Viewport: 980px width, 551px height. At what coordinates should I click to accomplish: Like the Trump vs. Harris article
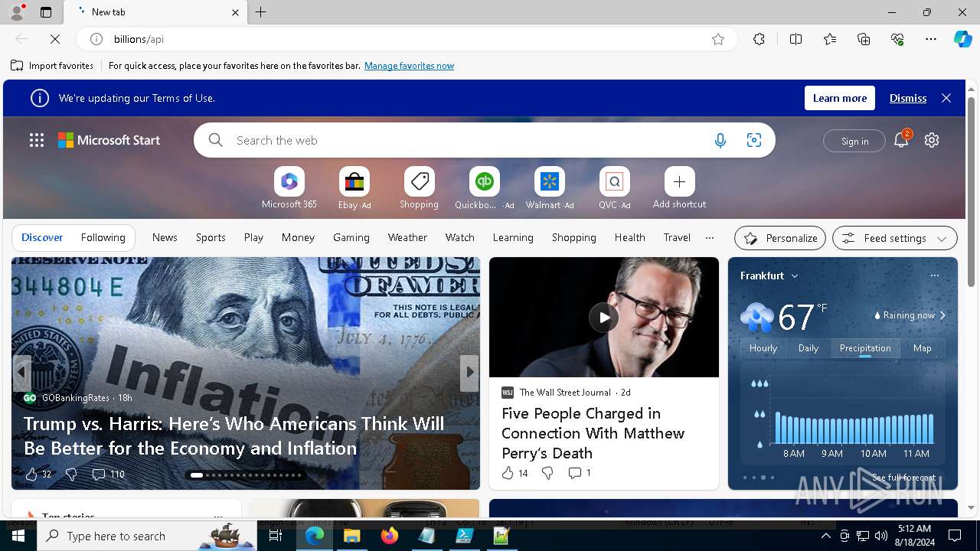[x=31, y=474]
